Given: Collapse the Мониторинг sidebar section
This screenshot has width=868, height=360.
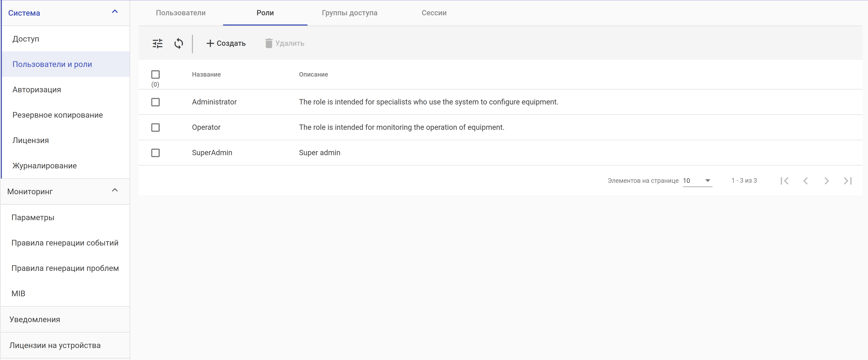Looking at the screenshot, I should [114, 190].
